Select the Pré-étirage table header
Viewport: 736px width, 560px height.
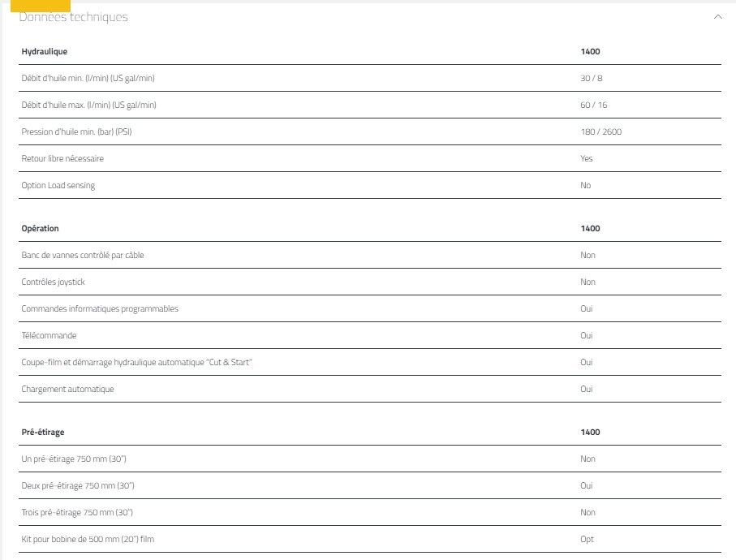coord(43,433)
